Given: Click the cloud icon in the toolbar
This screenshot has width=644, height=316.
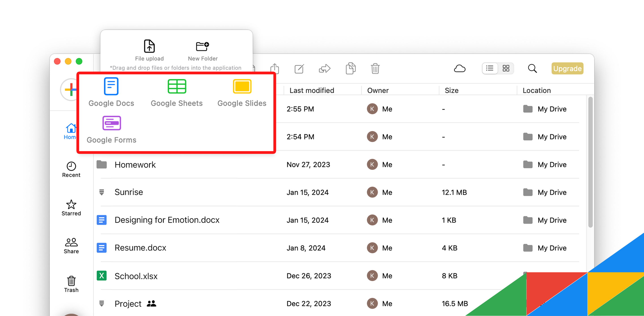Looking at the screenshot, I should click(x=460, y=68).
